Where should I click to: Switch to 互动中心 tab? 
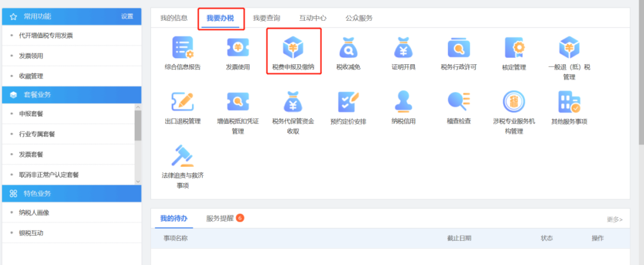tap(313, 18)
